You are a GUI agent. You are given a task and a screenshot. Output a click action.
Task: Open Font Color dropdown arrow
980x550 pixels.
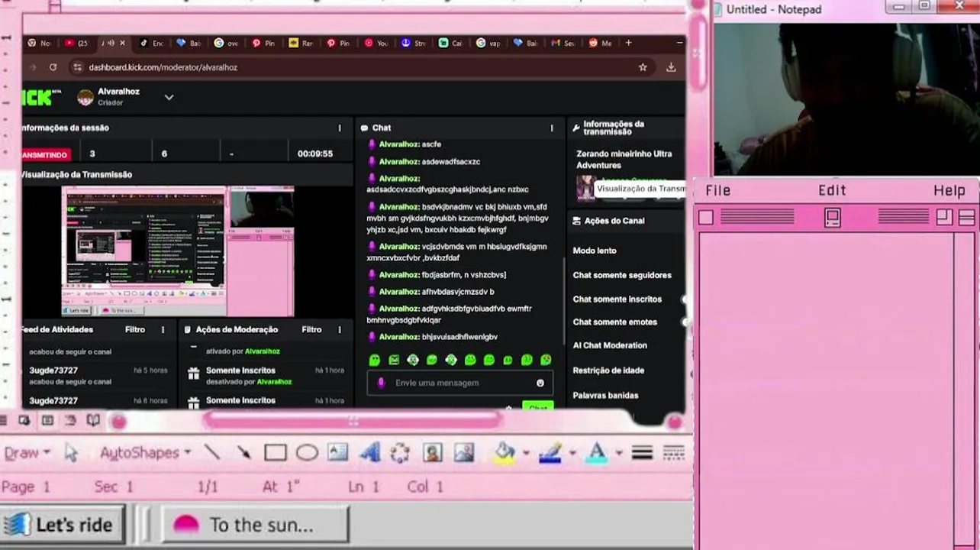pyautogui.click(x=617, y=453)
